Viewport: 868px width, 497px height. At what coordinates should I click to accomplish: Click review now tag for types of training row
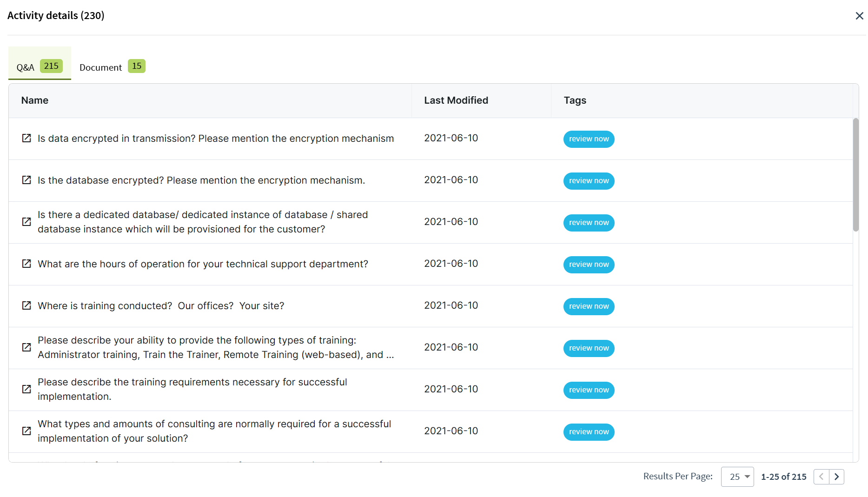589,348
